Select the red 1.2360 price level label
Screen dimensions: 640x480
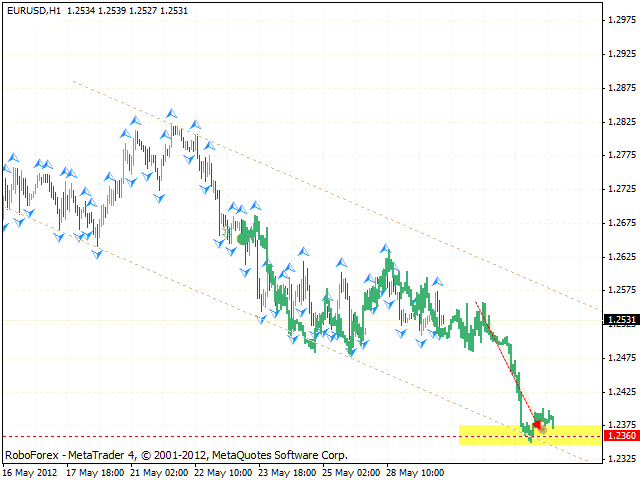pyautogui.click(x=619, y=436)
